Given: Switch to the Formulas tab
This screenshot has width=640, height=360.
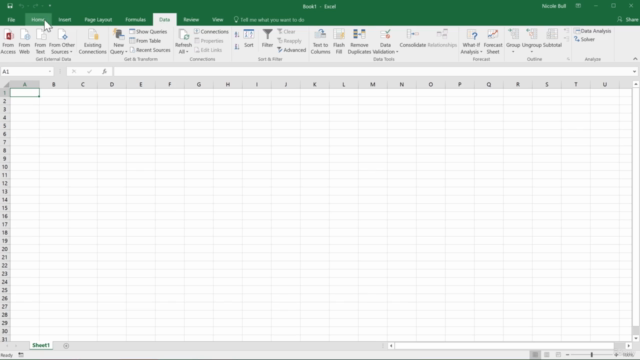Looking at the screenshot, I should 136,20.
